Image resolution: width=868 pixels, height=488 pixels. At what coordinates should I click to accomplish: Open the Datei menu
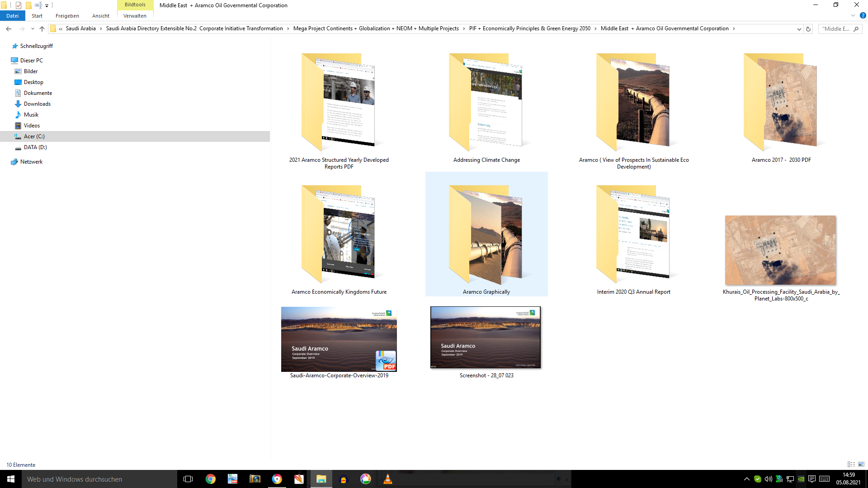point(12,16)
